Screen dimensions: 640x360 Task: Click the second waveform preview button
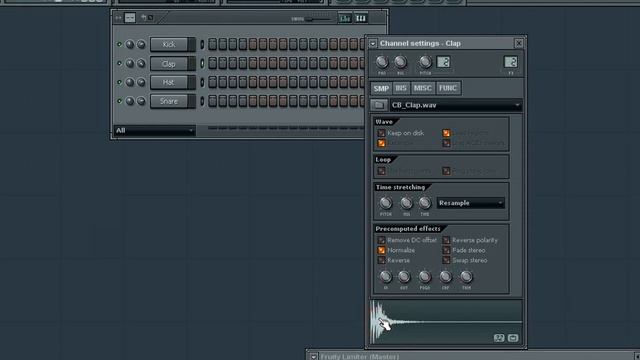point(513,338)
